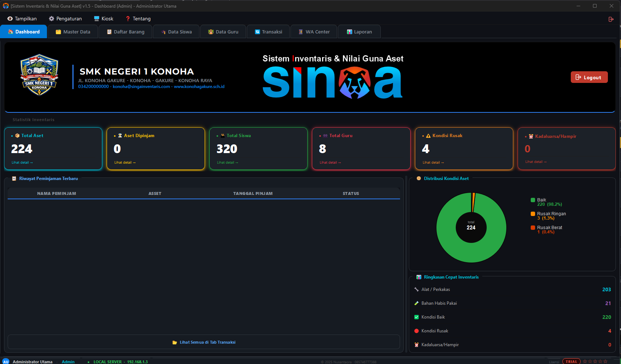This screenshot has height=364, width=621.
Task: Open the Pengaturan menu
Action: tap(66, 19)
